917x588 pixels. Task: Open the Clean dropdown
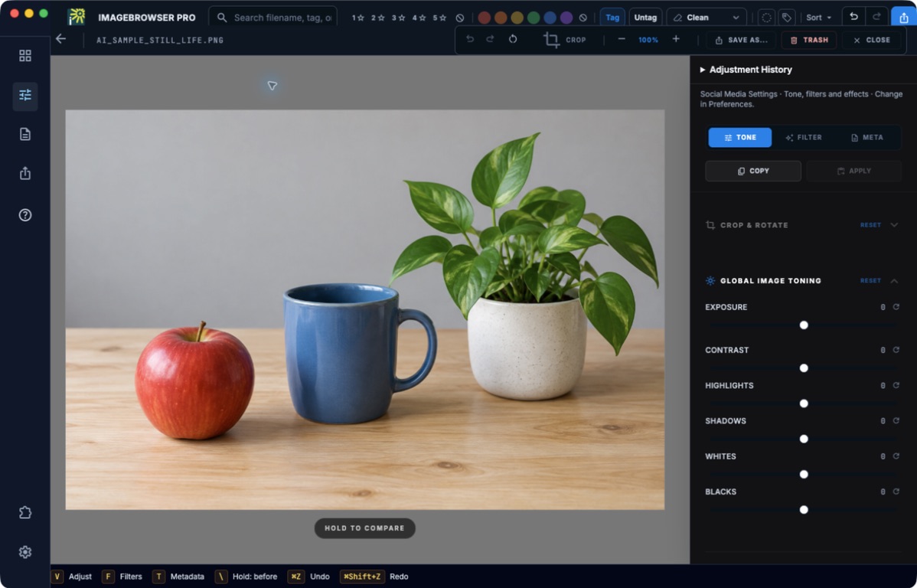(707, 18)
